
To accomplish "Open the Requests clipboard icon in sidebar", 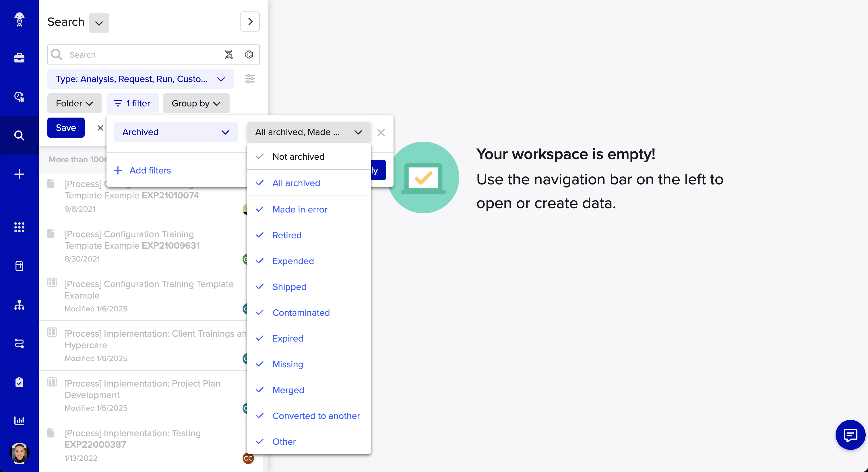I will pyautogui.click(x=19, y=382).
